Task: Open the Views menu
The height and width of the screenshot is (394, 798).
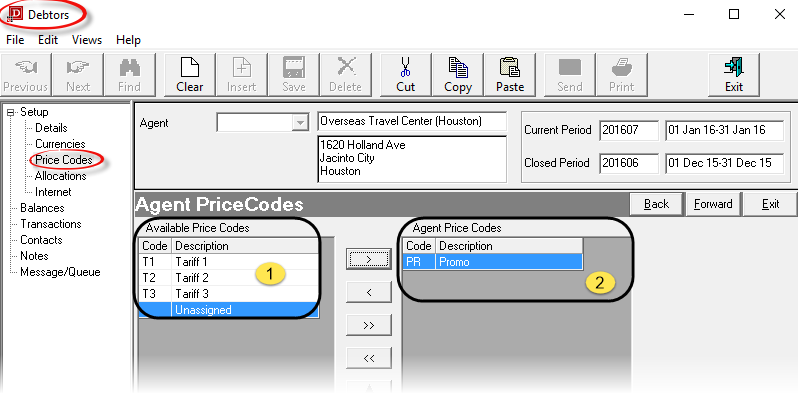Action: pos(87,40)
